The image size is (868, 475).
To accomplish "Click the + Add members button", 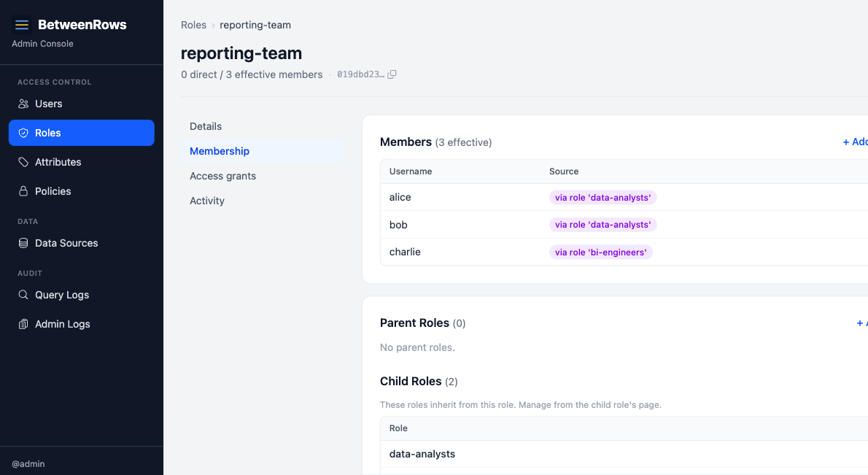I will click(855, 142).
